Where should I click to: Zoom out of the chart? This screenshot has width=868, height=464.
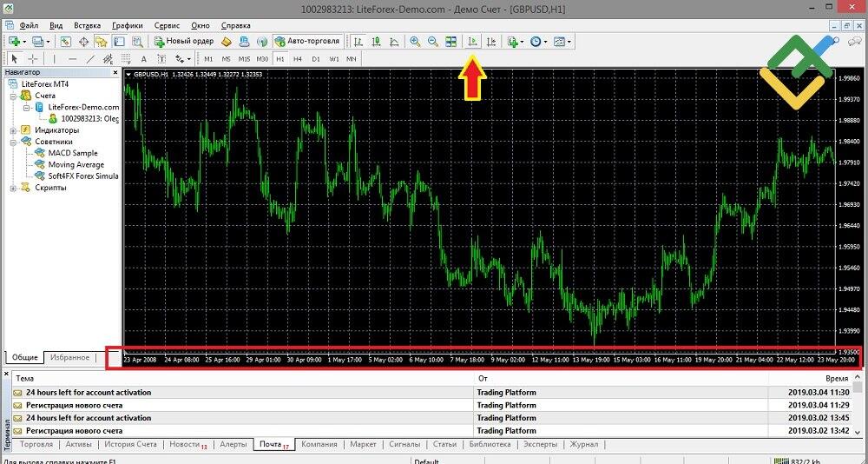tap(433, 42)
